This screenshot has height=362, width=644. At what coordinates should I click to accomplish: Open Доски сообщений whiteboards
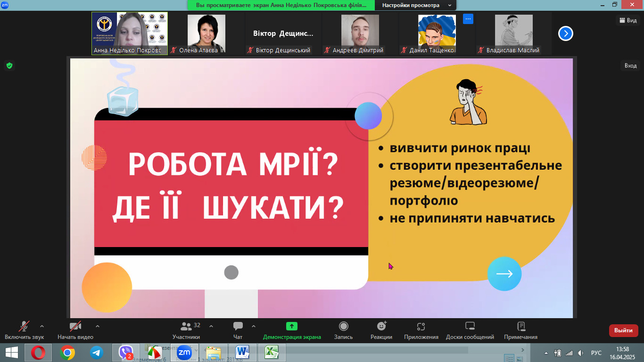coord(470,330)
